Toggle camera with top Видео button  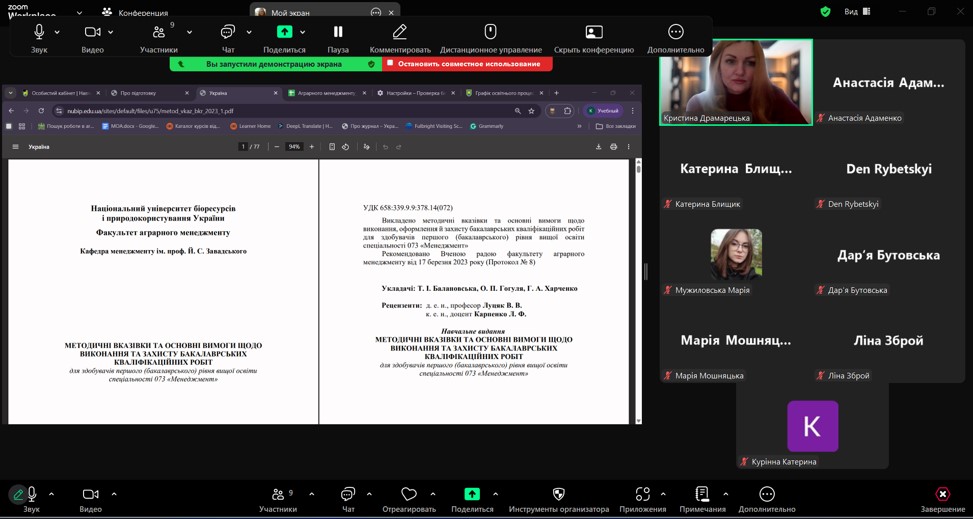coord(92,33)
